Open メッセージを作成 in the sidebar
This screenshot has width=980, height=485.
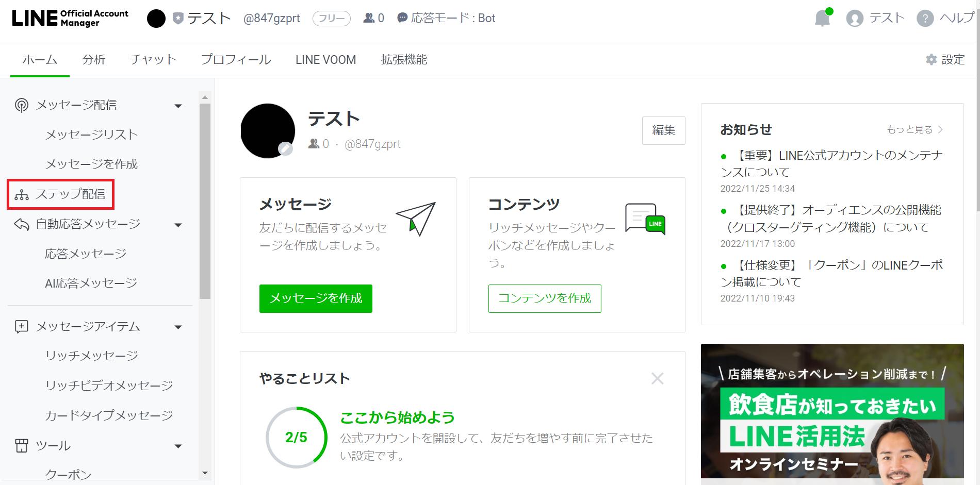click(x=92, y=164)
